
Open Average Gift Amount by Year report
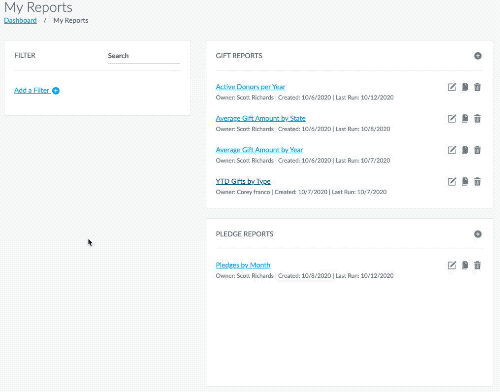pyautogui.click(x=259, y=150)
